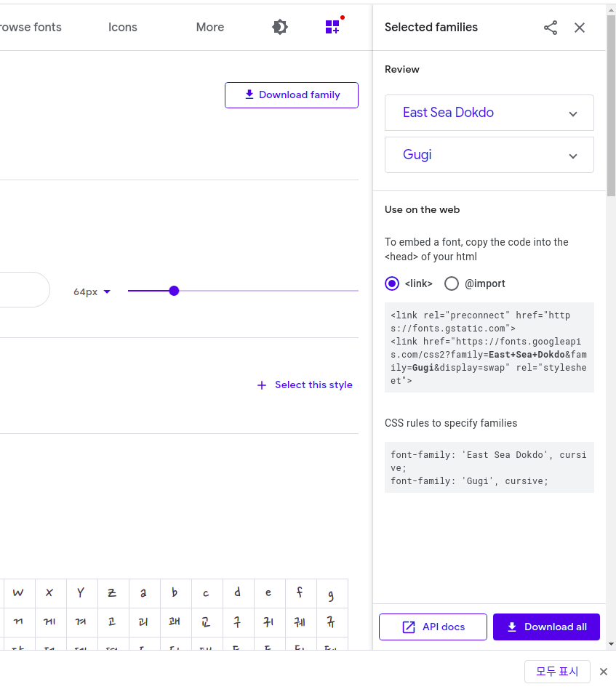Click Select this style
The image size is (616, 692).
pyautogui.click(x=313, y=385)
